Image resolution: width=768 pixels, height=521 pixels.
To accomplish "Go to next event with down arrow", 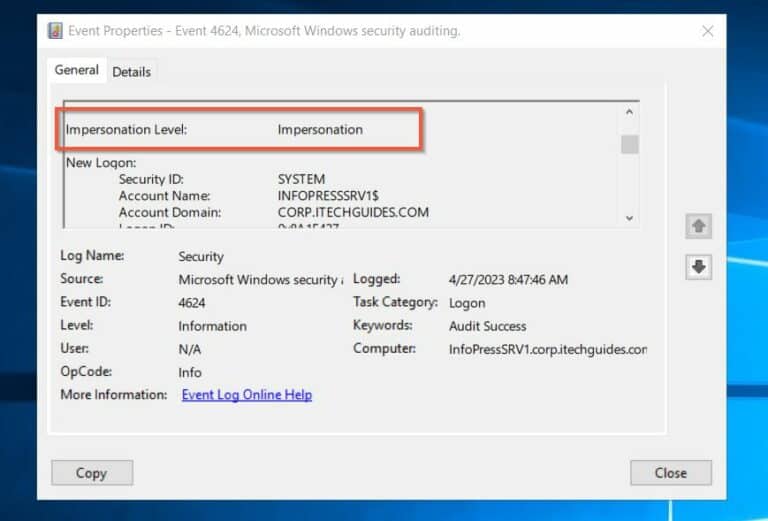I will point(698,267).
